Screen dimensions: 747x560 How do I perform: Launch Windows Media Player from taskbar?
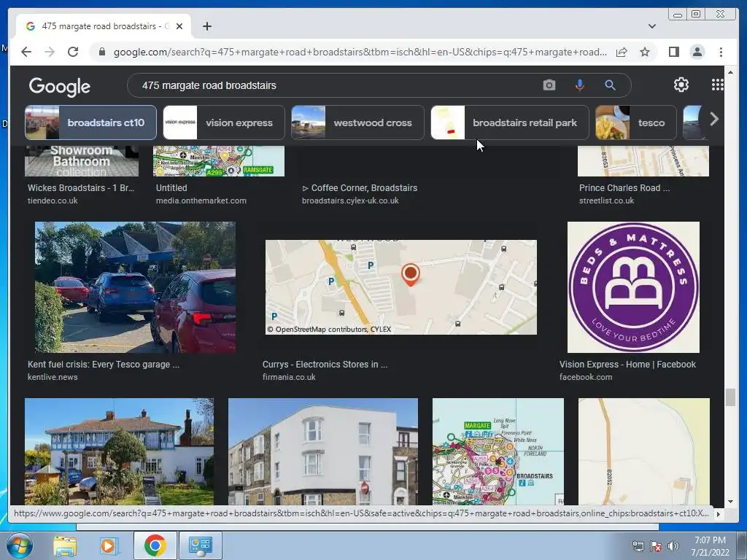point(108,545)
